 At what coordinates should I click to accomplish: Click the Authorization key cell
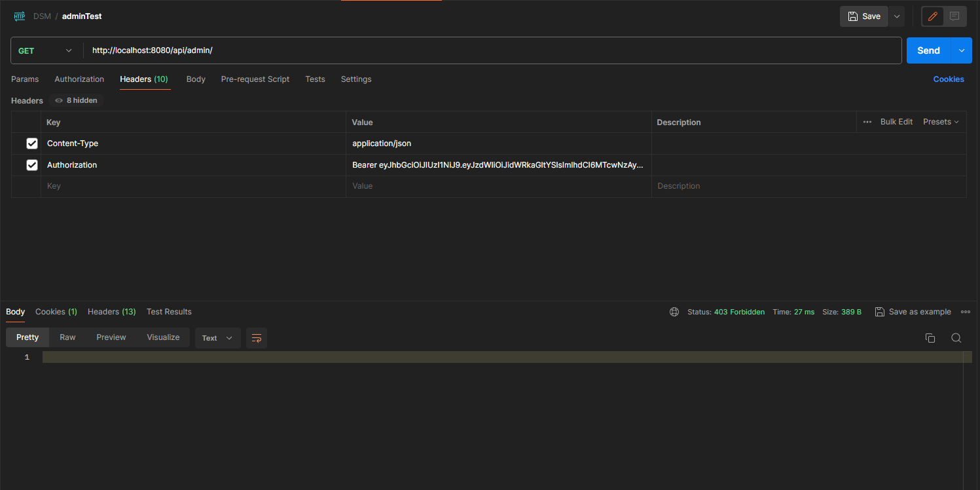pyautogui.click(x=193, y=165)
